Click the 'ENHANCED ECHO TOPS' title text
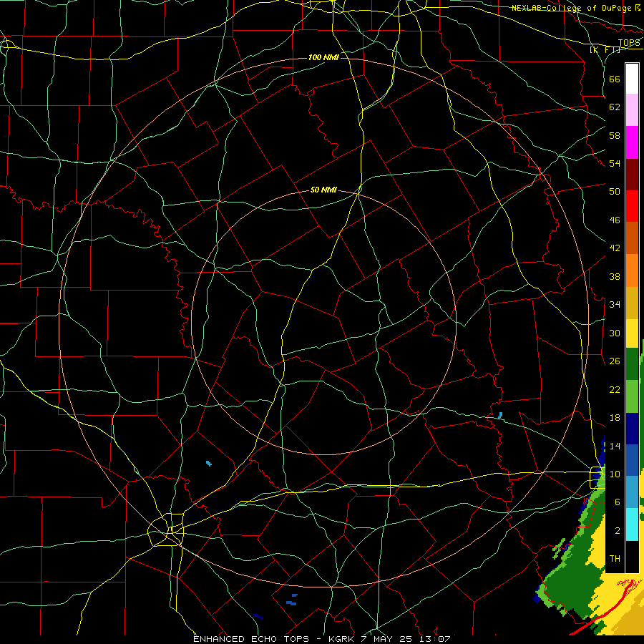 250,639
